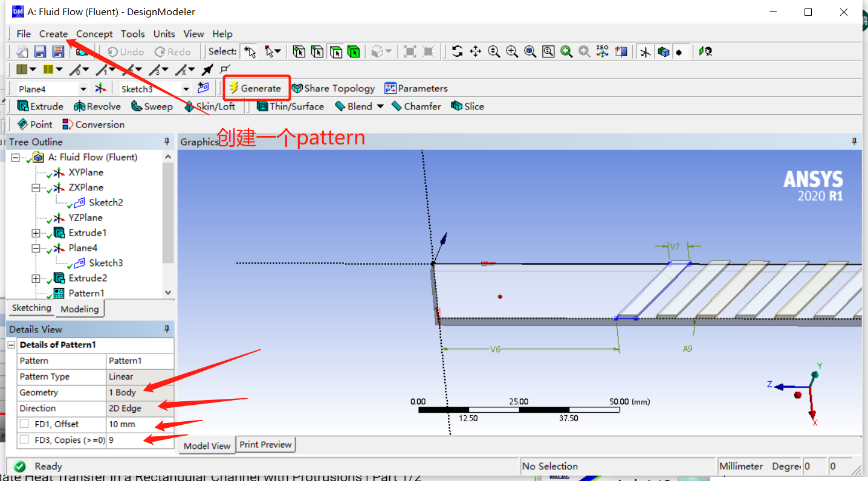Set the Isometric view with ISO icon

(603, 52)
